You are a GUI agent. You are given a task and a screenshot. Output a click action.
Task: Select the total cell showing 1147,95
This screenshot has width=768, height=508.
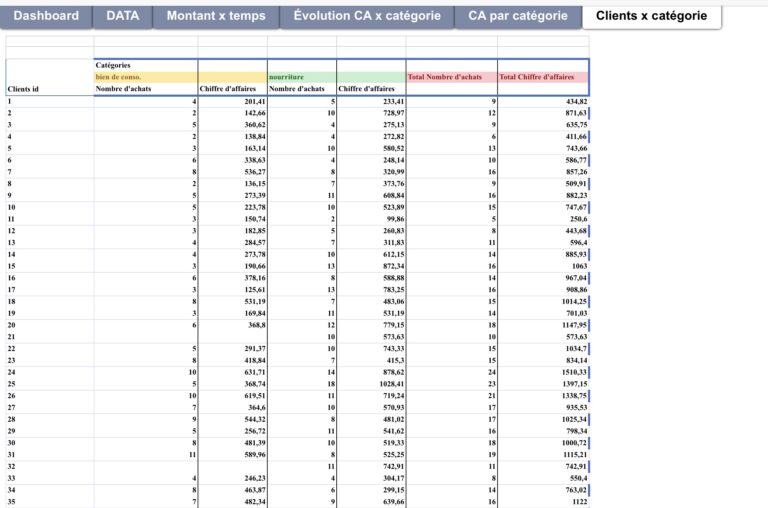click(543, 325)
